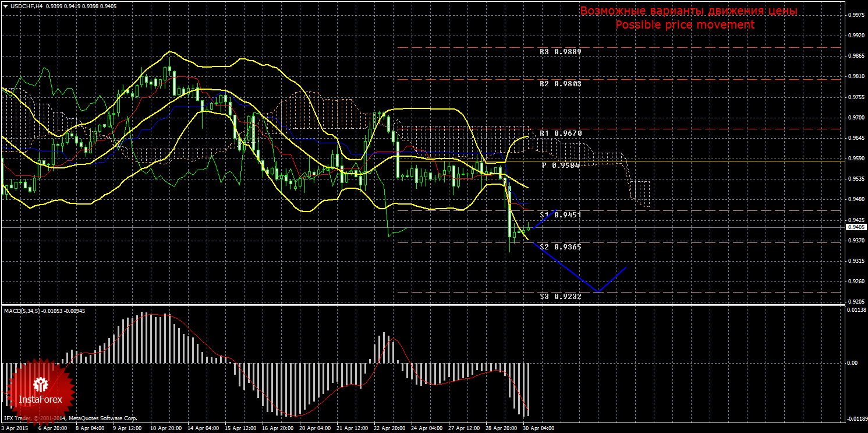Click the 3 Apr 2015 date on time axis
Screen dimensions: 868x433
tap(16, 428)
